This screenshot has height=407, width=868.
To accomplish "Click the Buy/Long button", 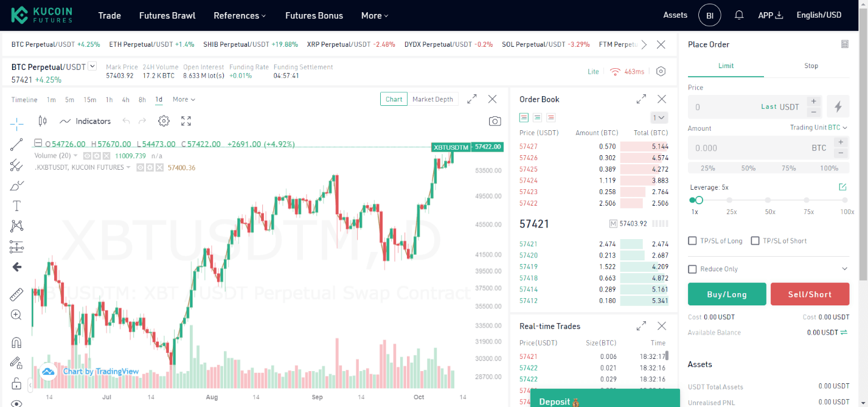I will [x=727, y=294].
